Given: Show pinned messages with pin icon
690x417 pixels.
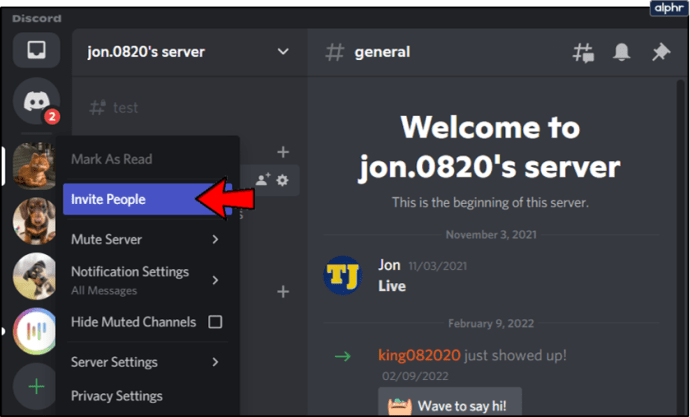Looking at the screenshot, I should [661, 52].
